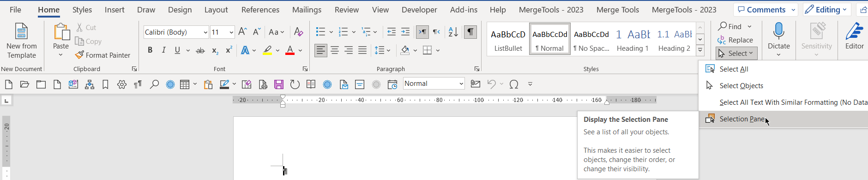The width and height of the screenshot is (868, 180).
Task: Apply strikethrough formatting
Action: click(x=200, y=50)
